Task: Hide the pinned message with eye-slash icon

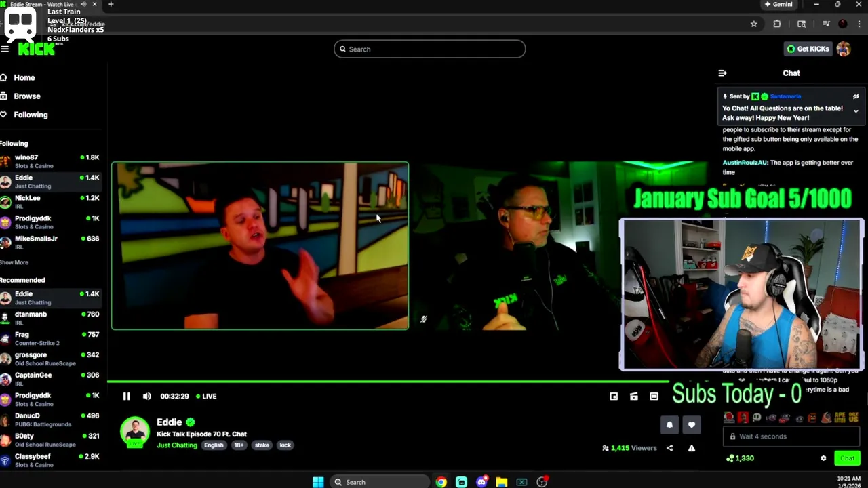Action: pos(856,96)
